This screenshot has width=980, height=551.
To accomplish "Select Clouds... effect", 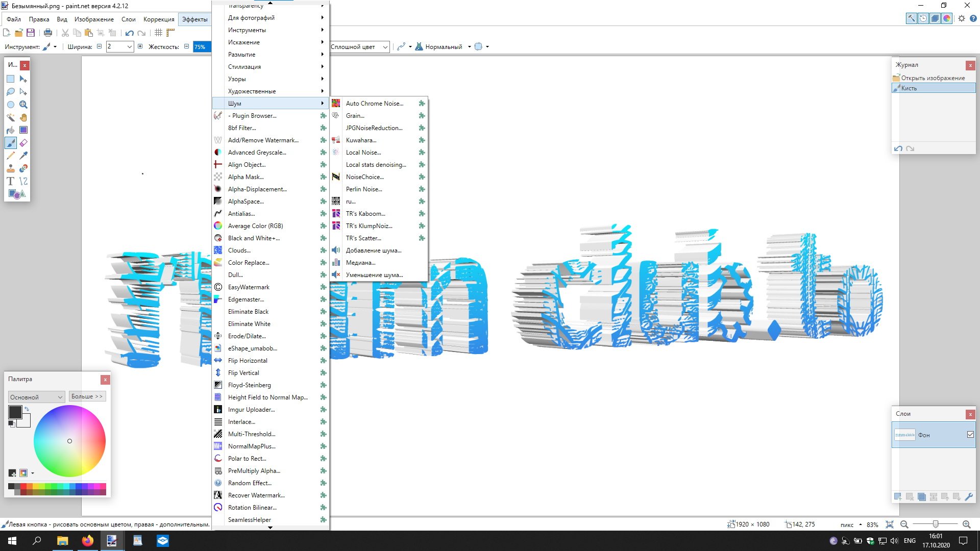I will tap(271, 251).
